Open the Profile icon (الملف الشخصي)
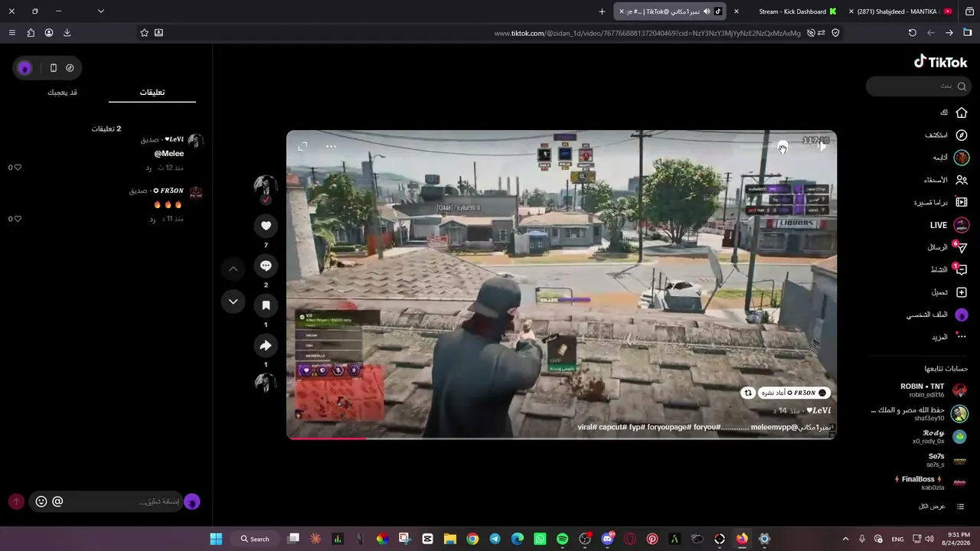Screen dimensions: 980x551 pos(962,315)
